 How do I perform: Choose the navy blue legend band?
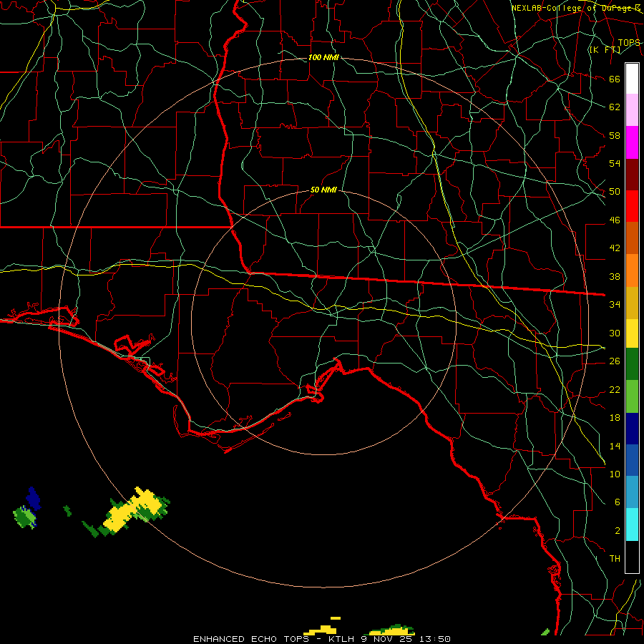click(632, 429)
